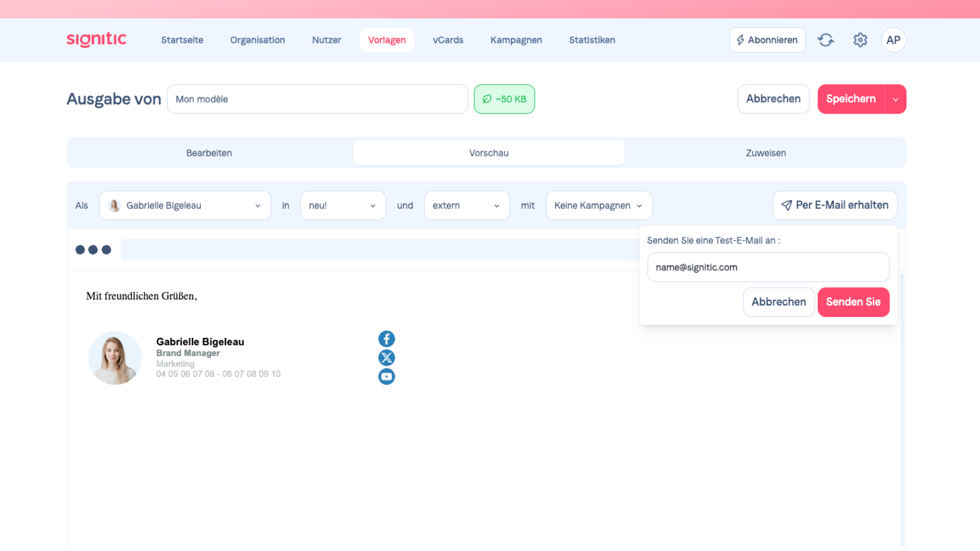Click the test email address field
The width and height of the screenshot is (980, 551).
(x=768, y=267)
